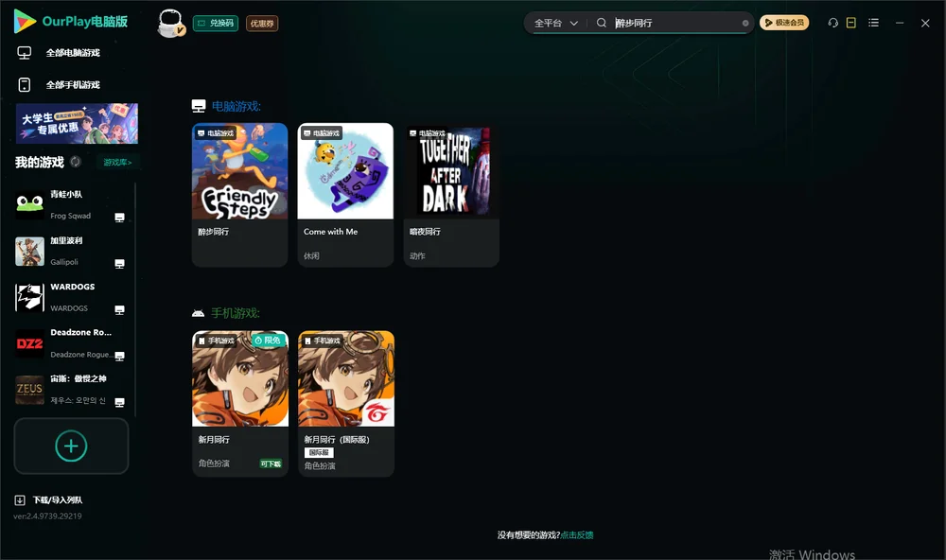Click the magnifier search icon
946x560 pixels.
tap(601, 23)
